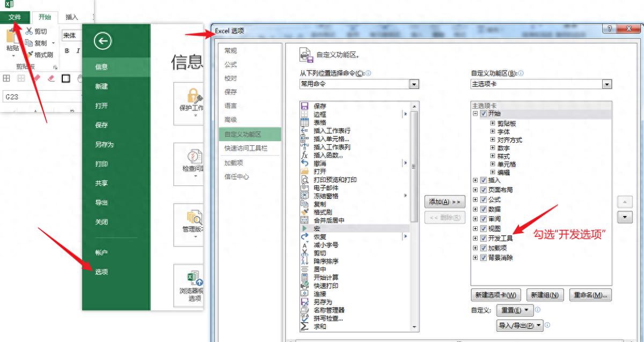Click the Decrease Font Size (减小字号) icon
The image size is (644, 342).
point(304,245)
